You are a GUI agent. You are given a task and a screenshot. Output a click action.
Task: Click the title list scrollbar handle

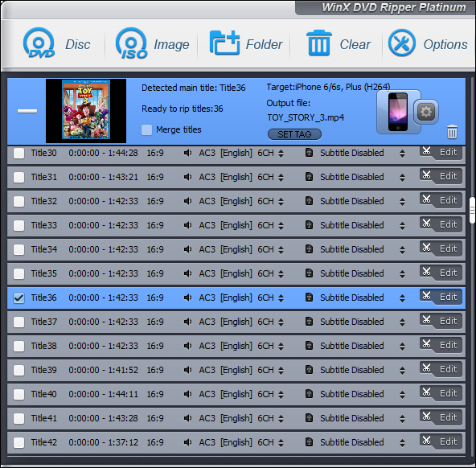472,211
